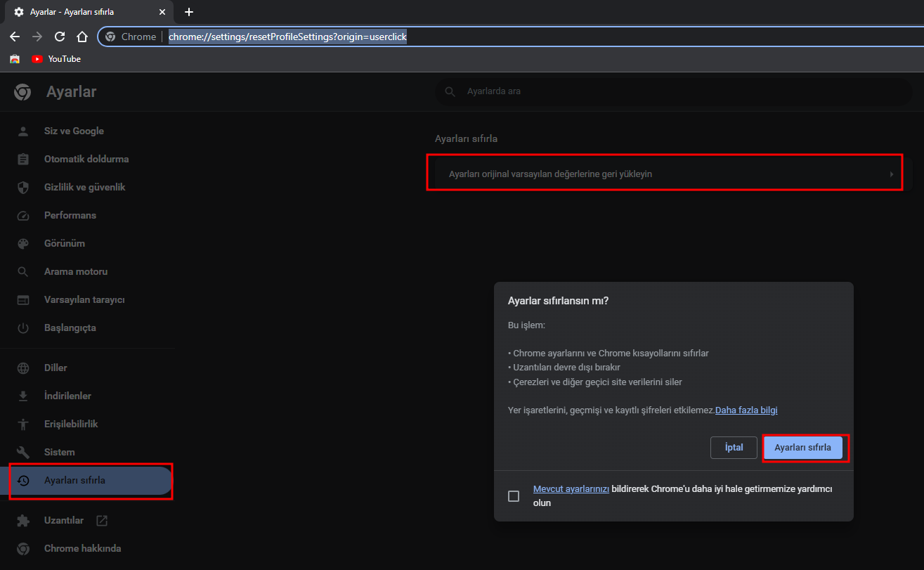Click the address bar URL
This screenshot has height=570, width=924.
point(287,37)
